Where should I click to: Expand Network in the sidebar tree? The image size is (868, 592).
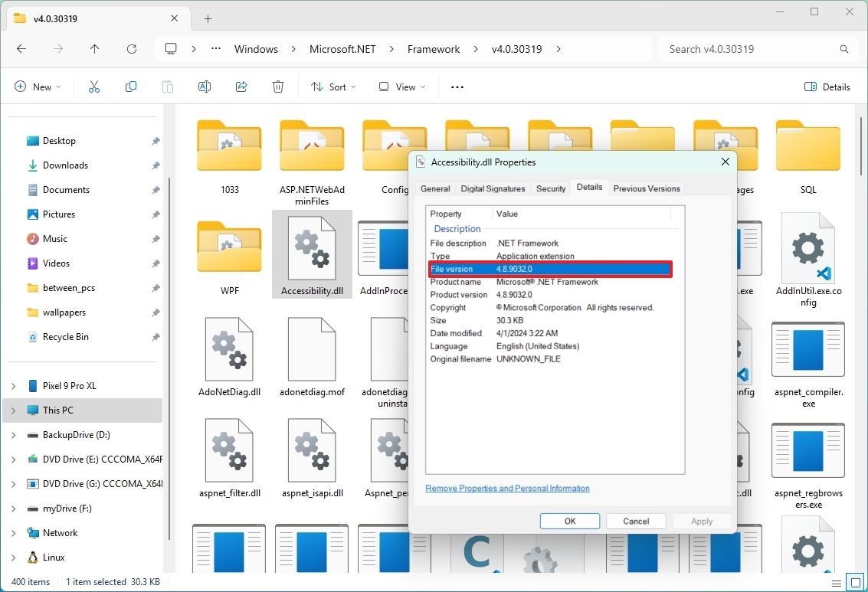12,532
